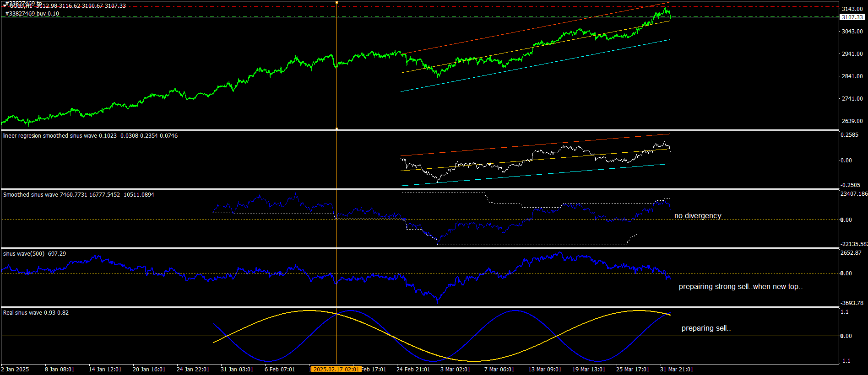Click the '24 Feb 21:01' date label
868x375 pixels.
coord(413,370)
